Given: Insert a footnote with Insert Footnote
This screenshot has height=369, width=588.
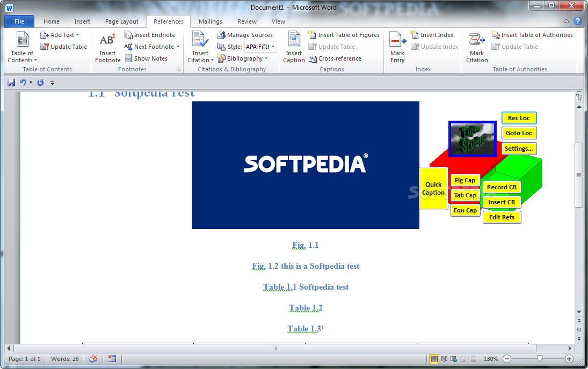Looking at the screenshot, I should [107, 47].
